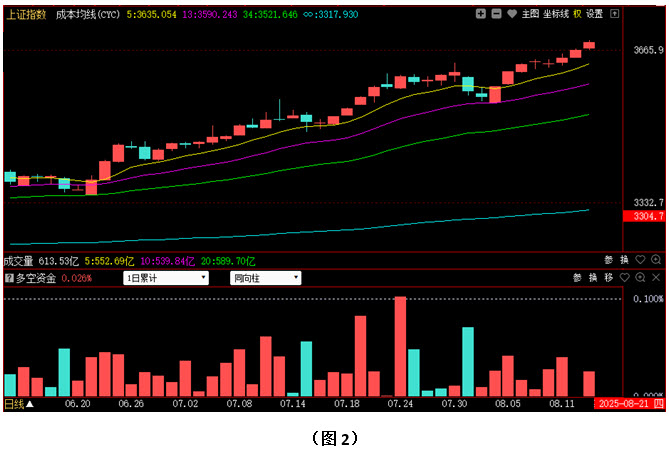The image size is (669, 458).
Task: Click the green 34:3521.646 CYC value
Action: pyautogui.click(x=270, y=15)
